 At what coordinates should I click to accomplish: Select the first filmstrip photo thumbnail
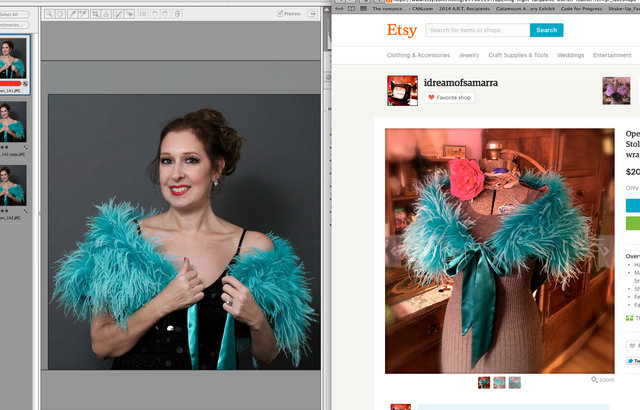(x=14, y=58)
